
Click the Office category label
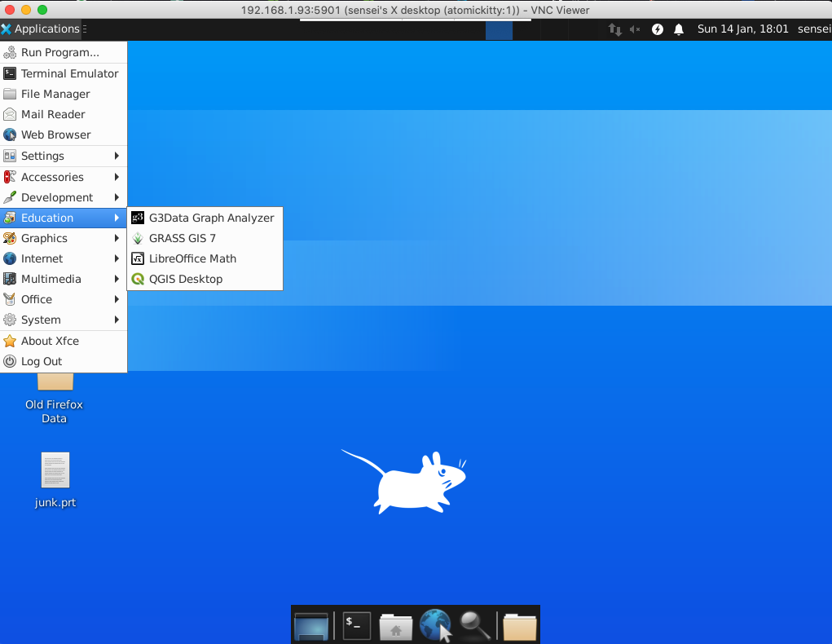[37, 299]
